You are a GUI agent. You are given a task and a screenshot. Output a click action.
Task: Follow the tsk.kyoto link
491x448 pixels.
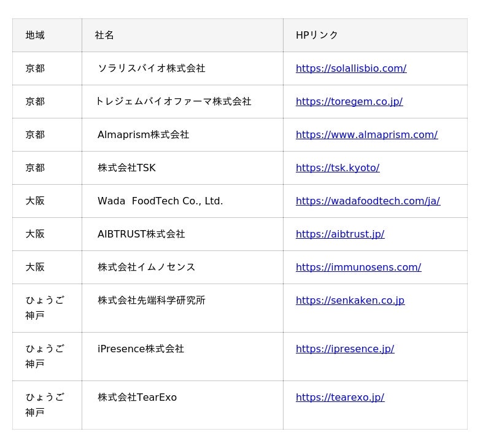pyautogui.click(x=337, y=168)
